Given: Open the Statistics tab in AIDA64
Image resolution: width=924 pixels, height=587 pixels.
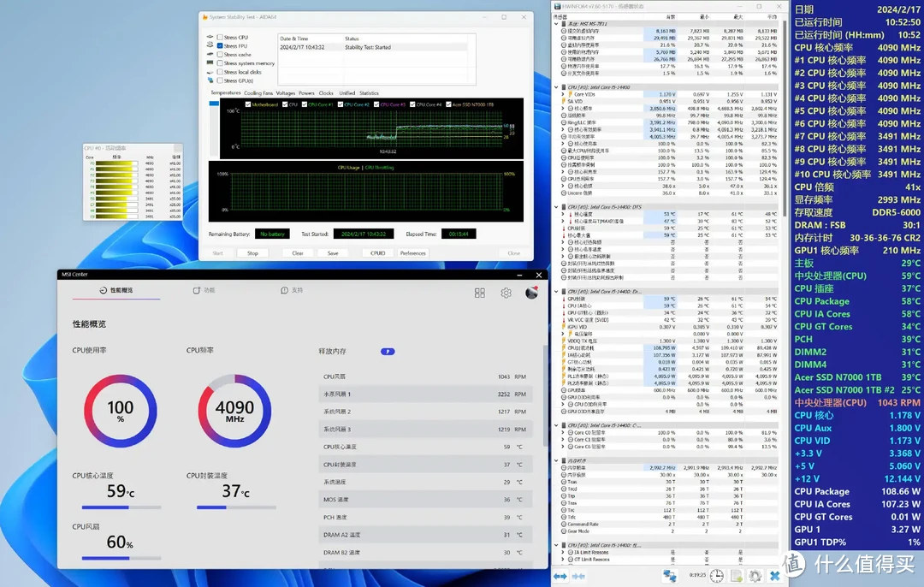Looking at the screenshot, I should [369, 93].
